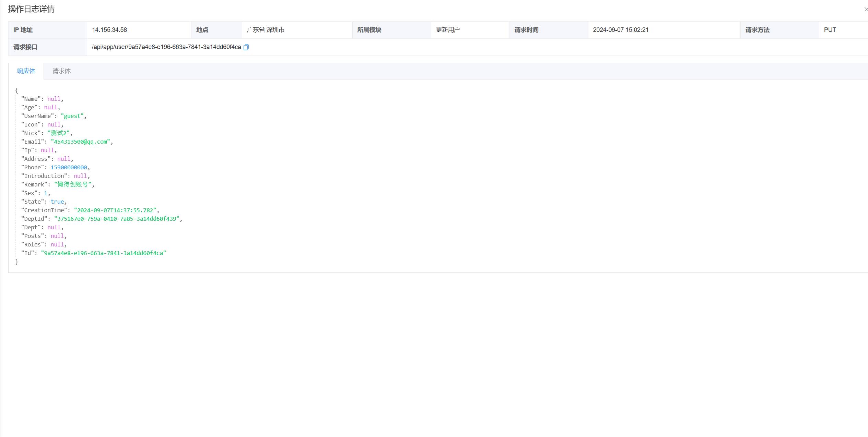Click the Nick value 测试2
The image size is (868, 437).
[x=58, y=133]
